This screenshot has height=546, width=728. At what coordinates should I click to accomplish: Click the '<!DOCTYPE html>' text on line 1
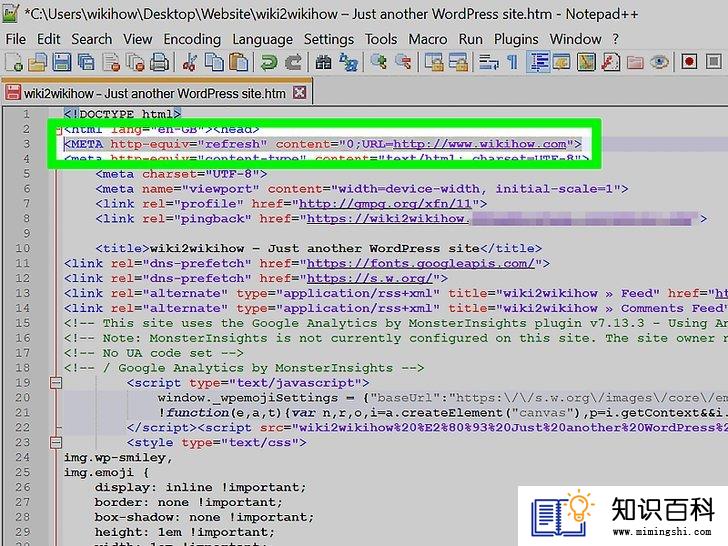[123, 114]
